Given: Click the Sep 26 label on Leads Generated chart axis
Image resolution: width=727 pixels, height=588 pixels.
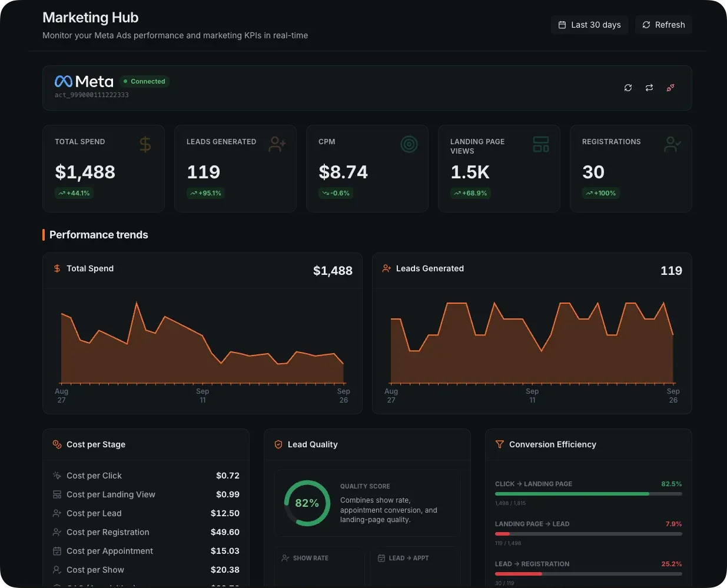Looking at the screenshot, I should [673, 396].
